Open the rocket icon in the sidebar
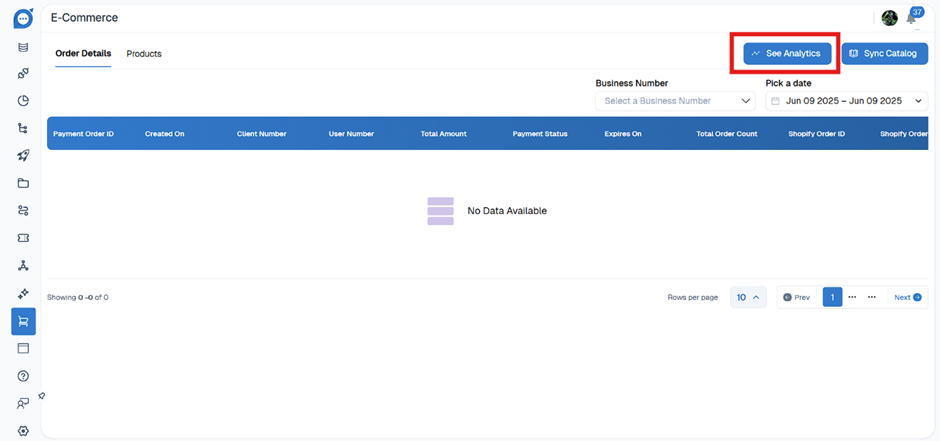 (23, 155)
